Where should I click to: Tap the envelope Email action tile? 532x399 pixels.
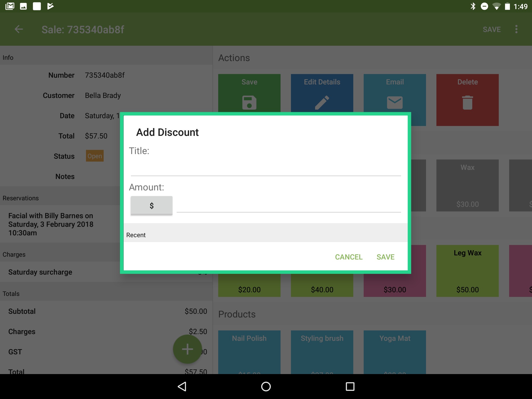click(395, 93)
